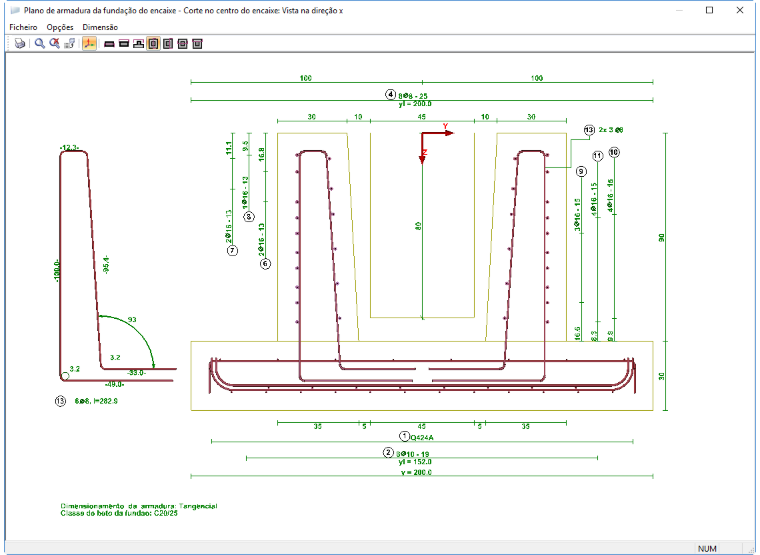Click circled position number 6 marker
760x555 pixels.
pyautogui.click(x=265, y=264)
